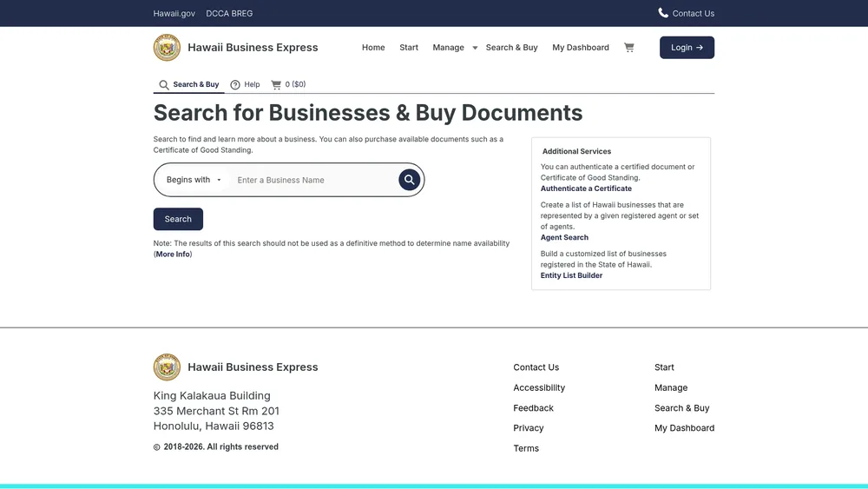The height and width of the screenshot is (489, 868).
Task: Open the Start menu item in header
Action: coord(409,48)
